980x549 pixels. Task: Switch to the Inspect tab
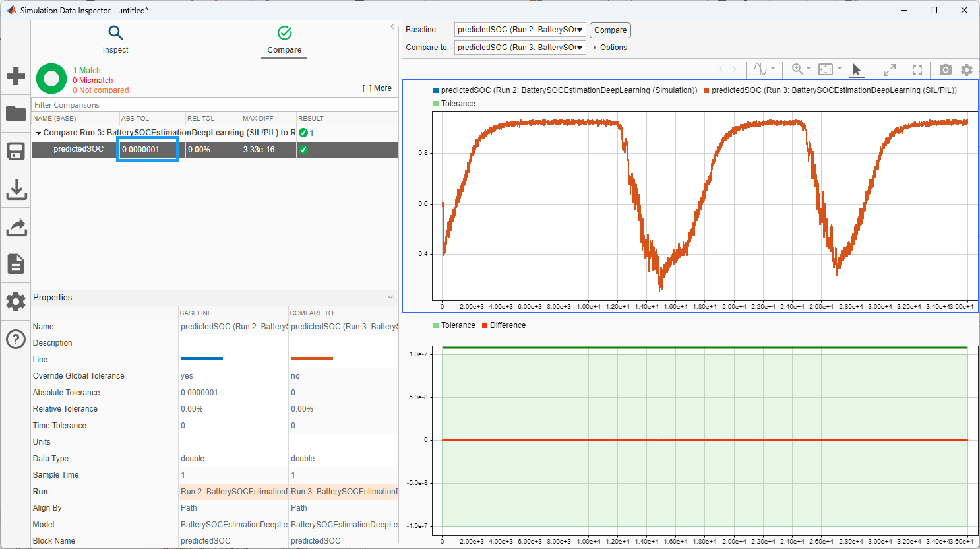[x=115, y=40]
